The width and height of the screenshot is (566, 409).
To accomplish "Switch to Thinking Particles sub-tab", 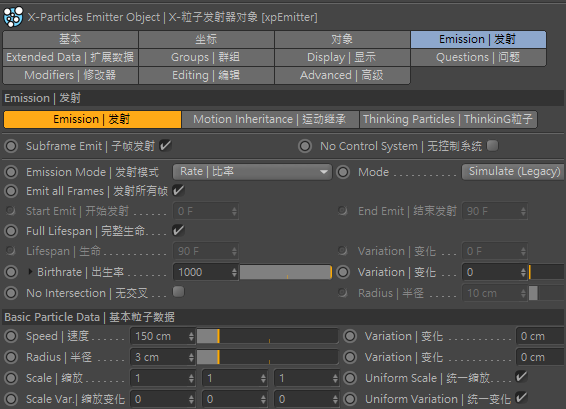I will pos(448,119).
